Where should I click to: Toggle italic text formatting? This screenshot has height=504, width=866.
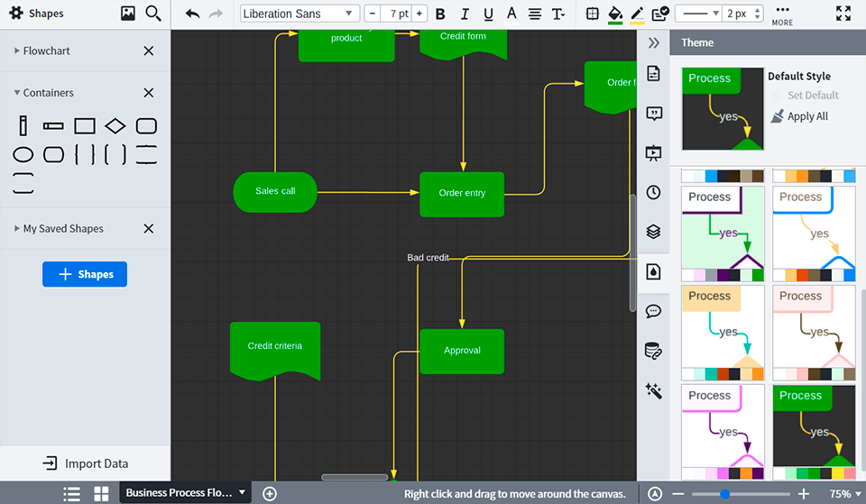click(465, 14)
